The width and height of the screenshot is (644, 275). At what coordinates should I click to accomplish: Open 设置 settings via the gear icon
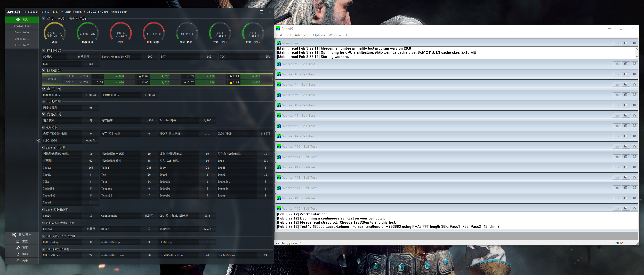(18, 248)
